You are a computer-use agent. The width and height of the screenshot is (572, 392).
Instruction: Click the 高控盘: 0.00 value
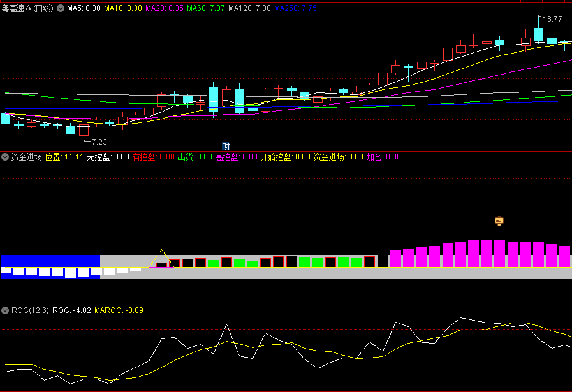point(237,157)
